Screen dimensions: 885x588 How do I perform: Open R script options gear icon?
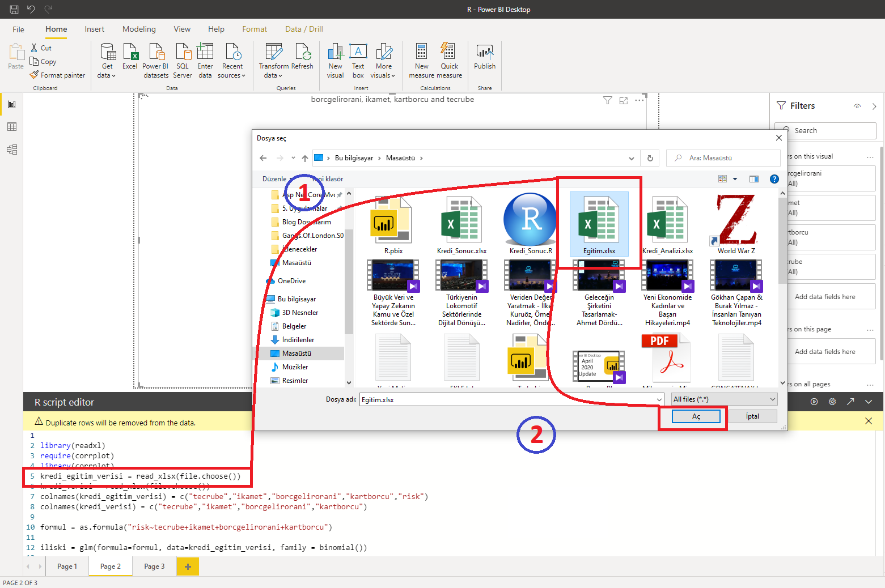832,402
